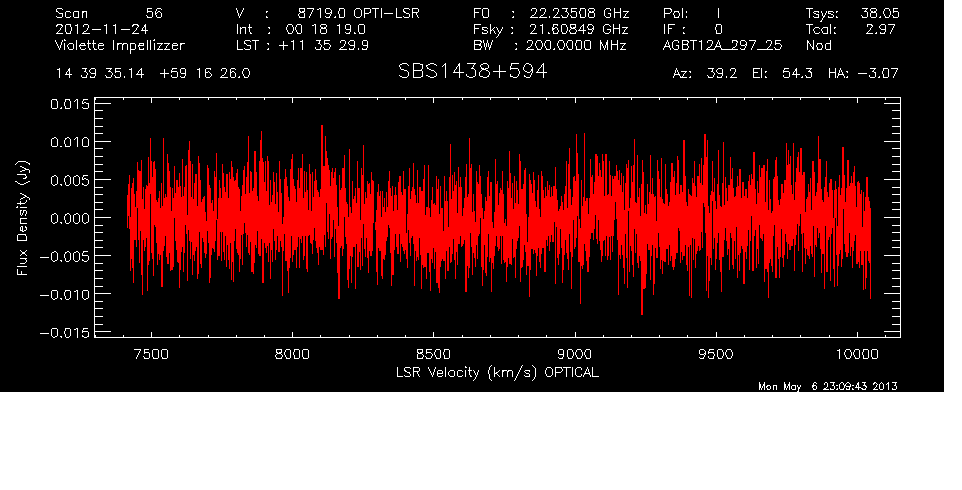This screenshot has width=962, height=490.
Task: Click the 0.015 y-axis tick label
Action: click(69, 104)
